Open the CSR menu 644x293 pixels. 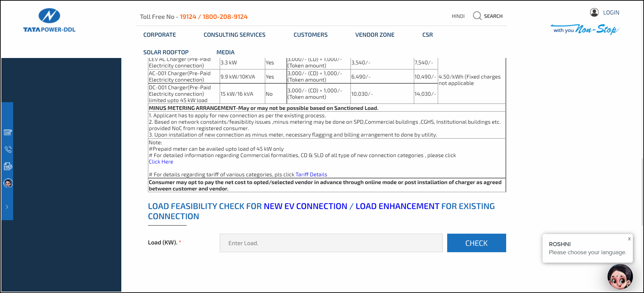tap(427, 35)
